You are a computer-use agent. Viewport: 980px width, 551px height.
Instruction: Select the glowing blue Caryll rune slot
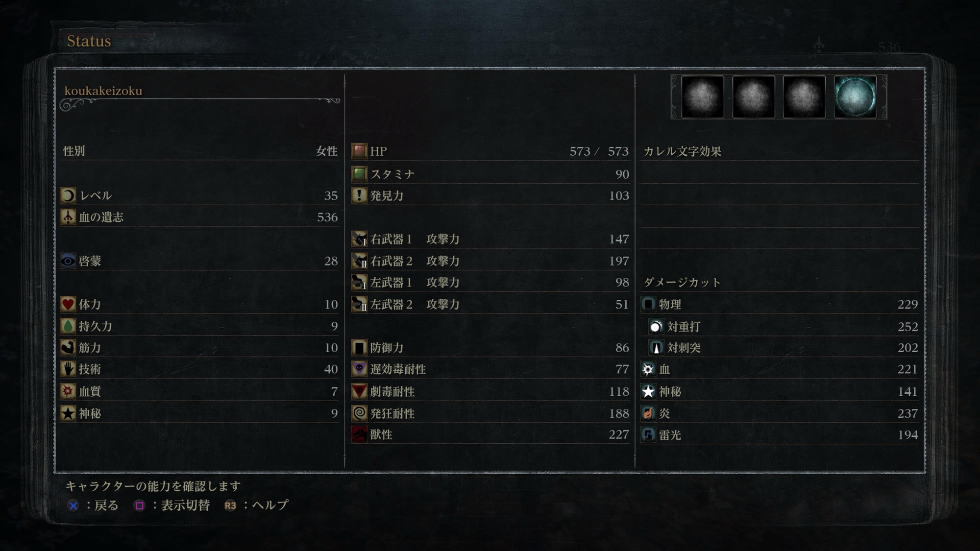coord(855,96)
